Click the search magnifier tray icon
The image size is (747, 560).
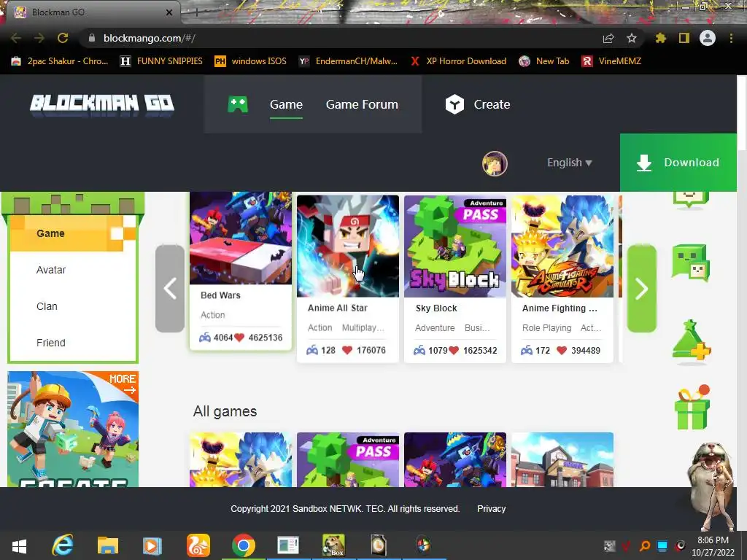coord(645,545)
